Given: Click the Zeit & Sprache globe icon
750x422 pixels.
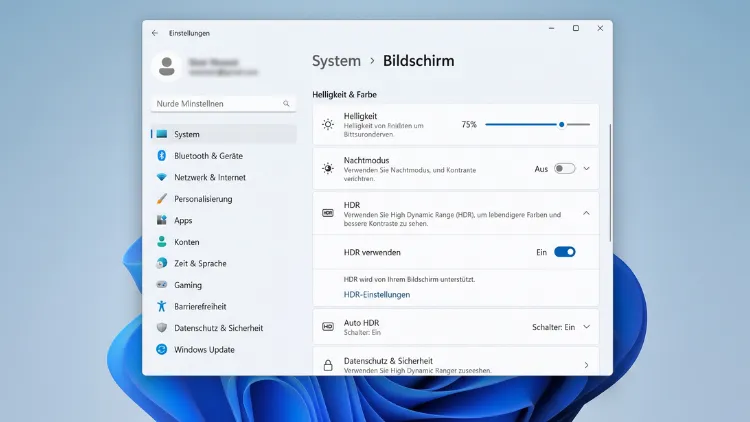Looking at the screenshot, I should click(162, 263).
